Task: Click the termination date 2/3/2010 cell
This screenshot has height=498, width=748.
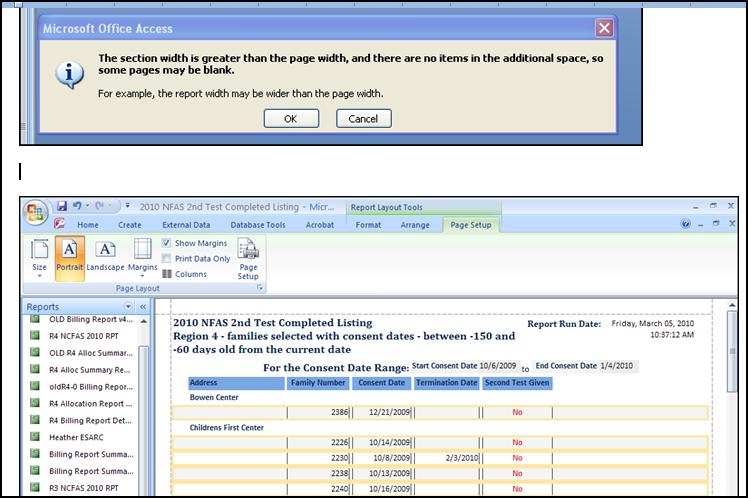Action: click(x=447, y=458)
